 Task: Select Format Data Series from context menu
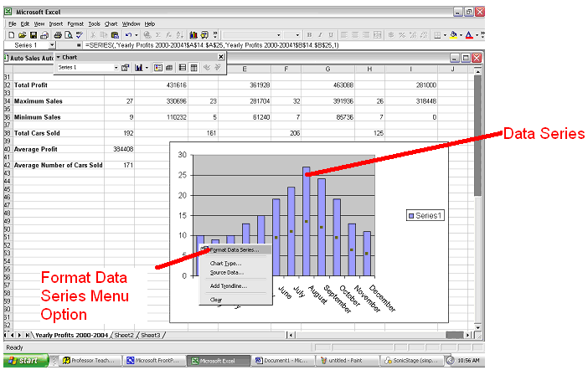tap(235, 249)
